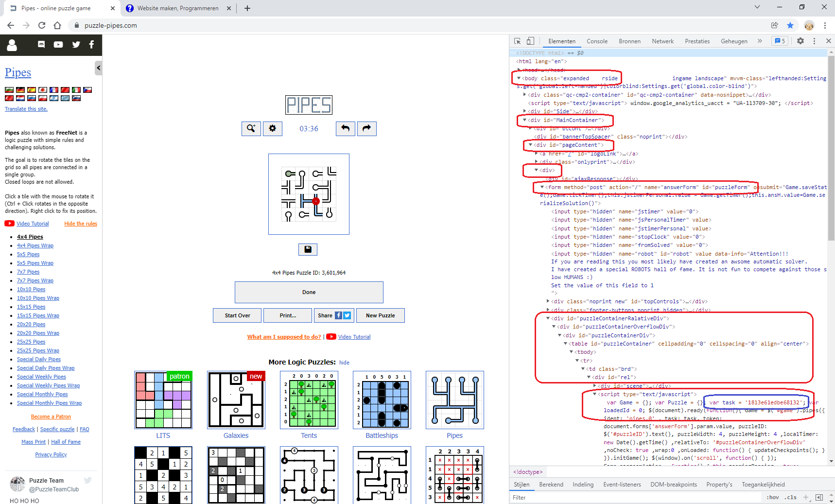The height and width of the screenshot is (504, 835).
Task: Switch to the Website maken browser tab
Action: tap(178, 8)
